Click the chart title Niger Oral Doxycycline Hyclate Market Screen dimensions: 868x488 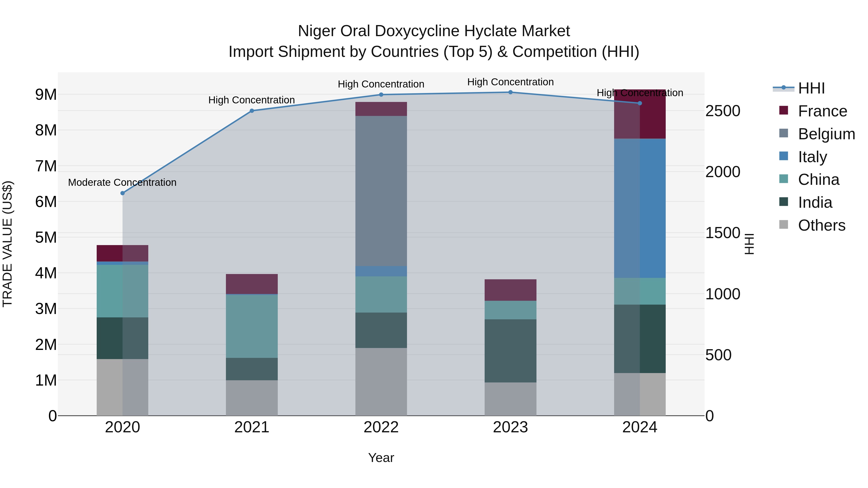[434, 31]
